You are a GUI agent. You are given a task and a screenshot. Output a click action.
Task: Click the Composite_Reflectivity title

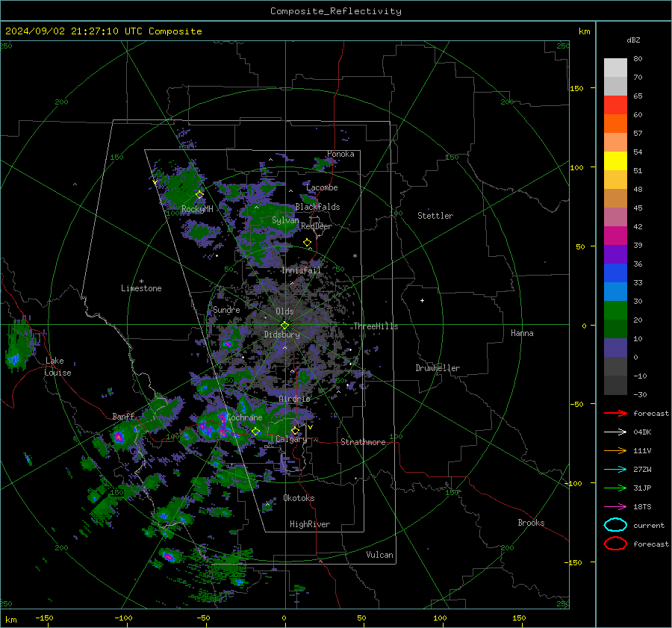point(336,11)
